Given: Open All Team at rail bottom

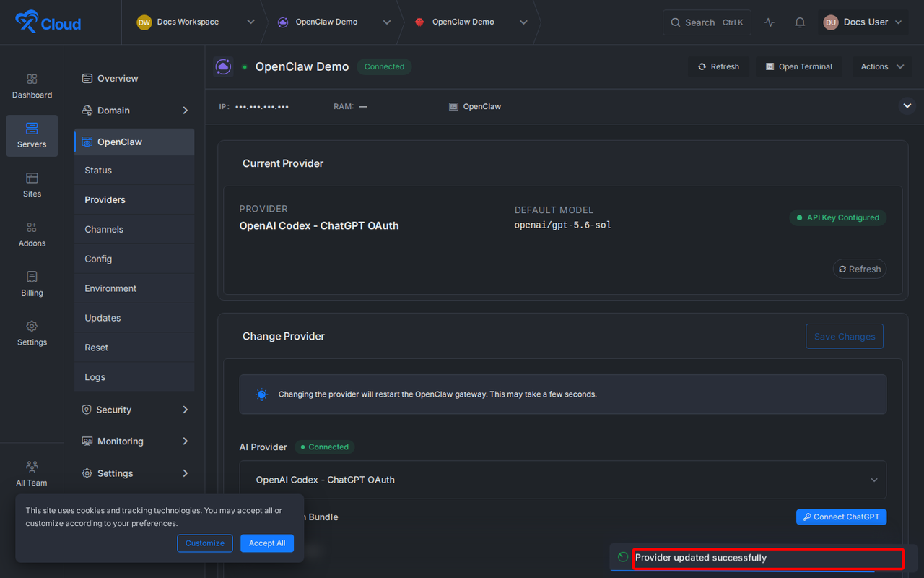Looking at the screenshot, I should (x=32, y=474).
